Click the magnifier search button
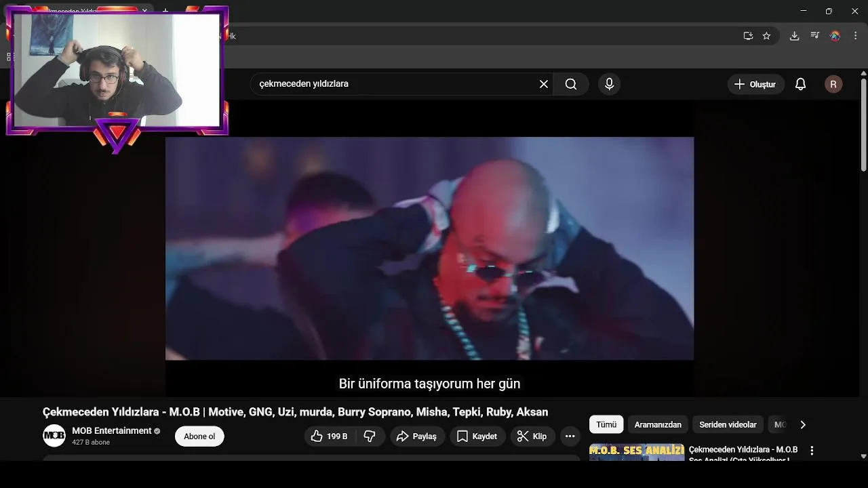Screen dimensions: 868x488 click(571, 84)
